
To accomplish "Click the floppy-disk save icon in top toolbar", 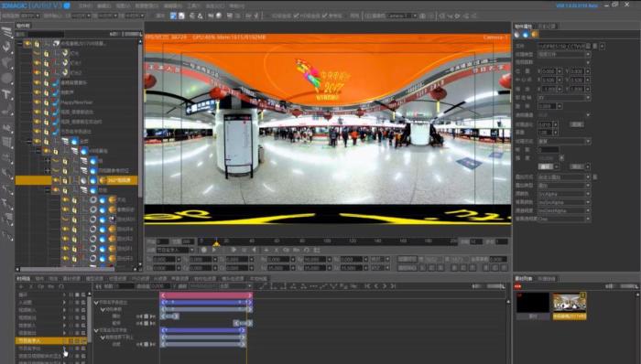I will tap(181, 16).
